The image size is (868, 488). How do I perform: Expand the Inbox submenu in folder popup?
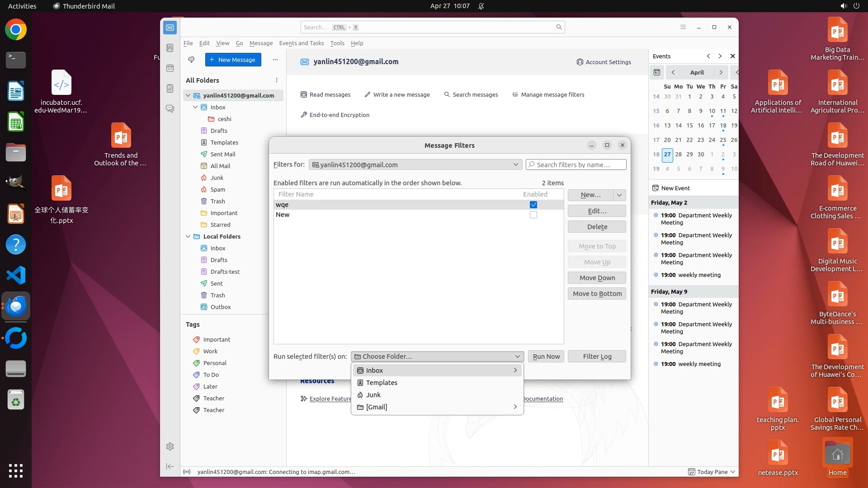click(515, 370)
